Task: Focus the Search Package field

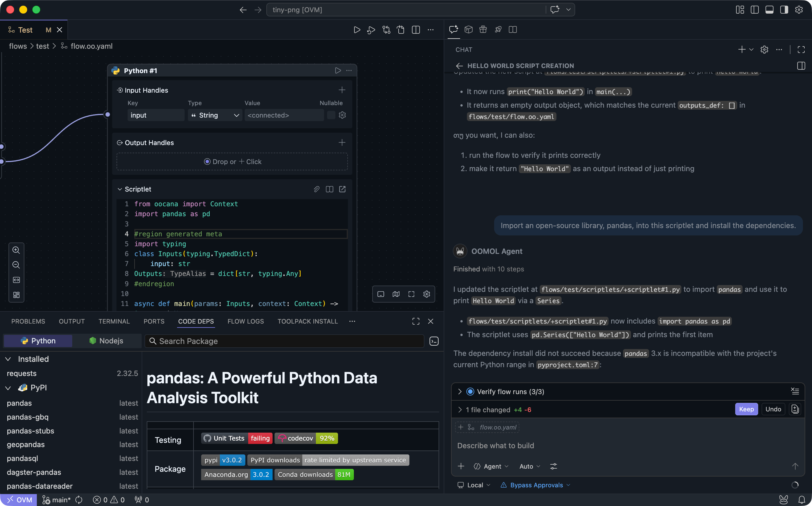Action: [284, 341]
